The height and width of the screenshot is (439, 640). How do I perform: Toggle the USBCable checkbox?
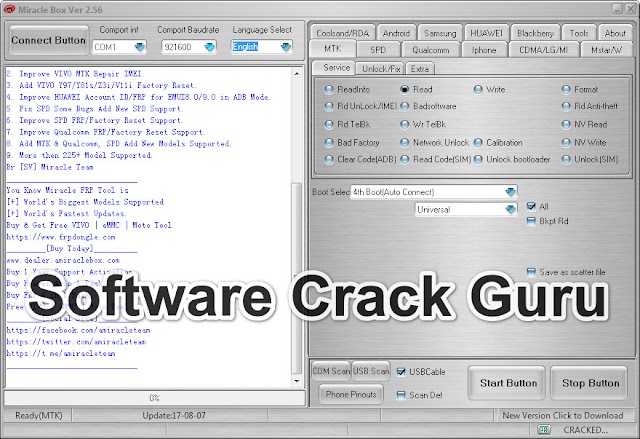401,372
